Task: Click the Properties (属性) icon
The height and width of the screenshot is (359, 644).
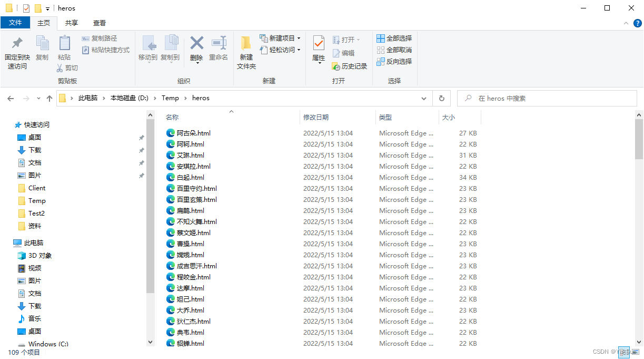Action: [319, 43]
